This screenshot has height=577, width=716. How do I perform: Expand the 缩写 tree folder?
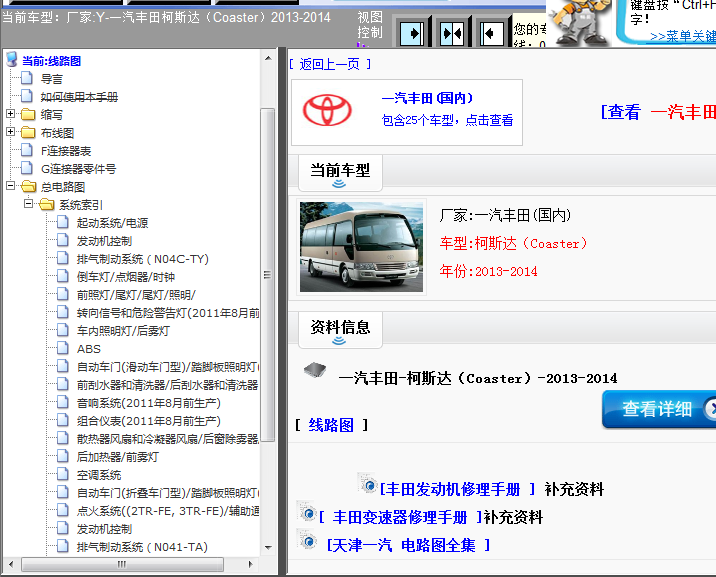coord(10,114)
